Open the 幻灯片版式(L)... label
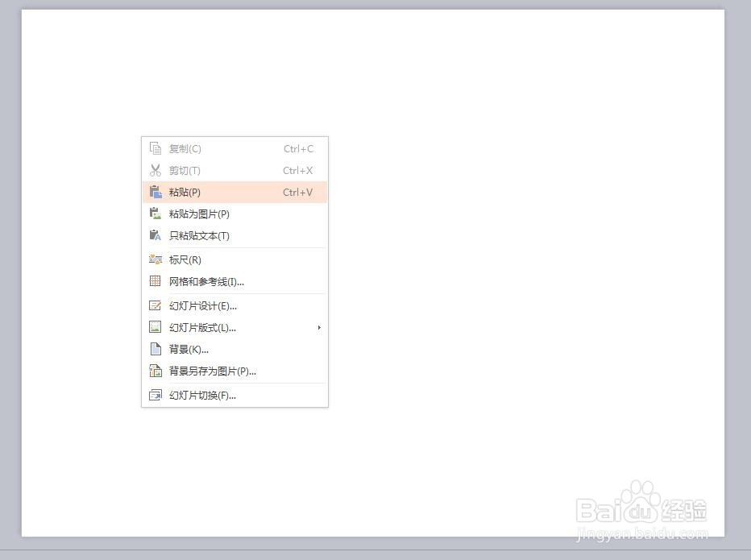The width and height of the screenshot is (751, 560). [202, 328]
